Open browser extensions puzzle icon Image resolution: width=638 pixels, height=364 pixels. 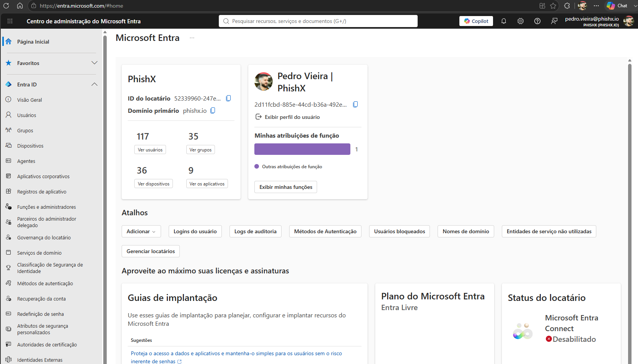coord(567,6)
